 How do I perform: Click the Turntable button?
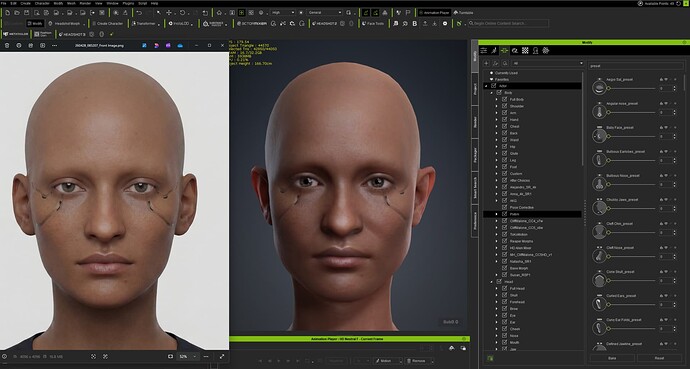tap(463, 13)
